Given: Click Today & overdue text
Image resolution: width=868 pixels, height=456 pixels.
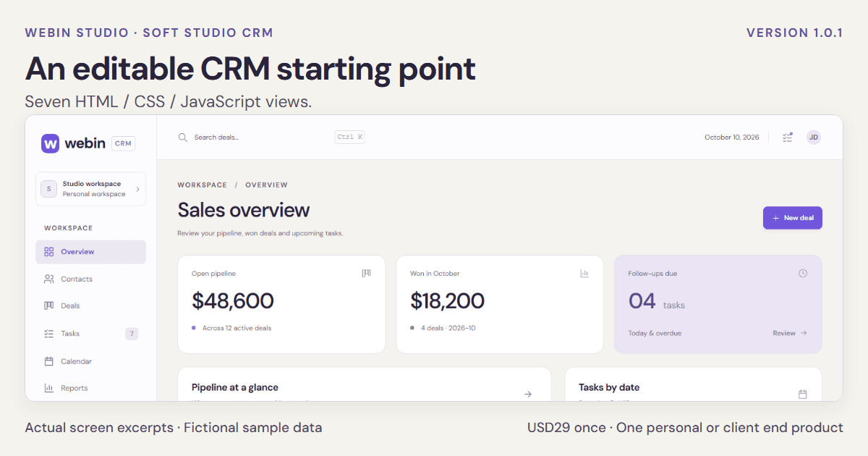Looking at the screenshot, I should click(x=655, y=333).
